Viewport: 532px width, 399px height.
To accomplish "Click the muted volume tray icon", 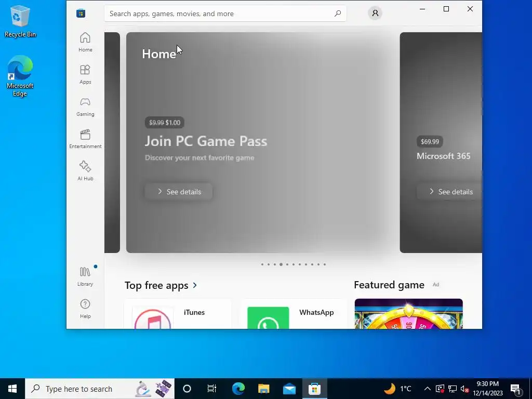I will coord(464,389).
